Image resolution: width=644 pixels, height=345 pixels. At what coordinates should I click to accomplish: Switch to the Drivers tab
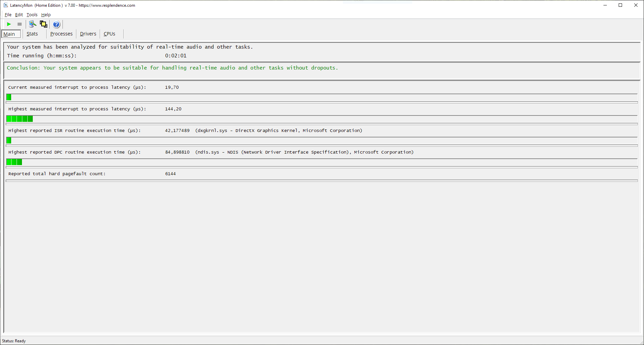[x=88, y=34]
